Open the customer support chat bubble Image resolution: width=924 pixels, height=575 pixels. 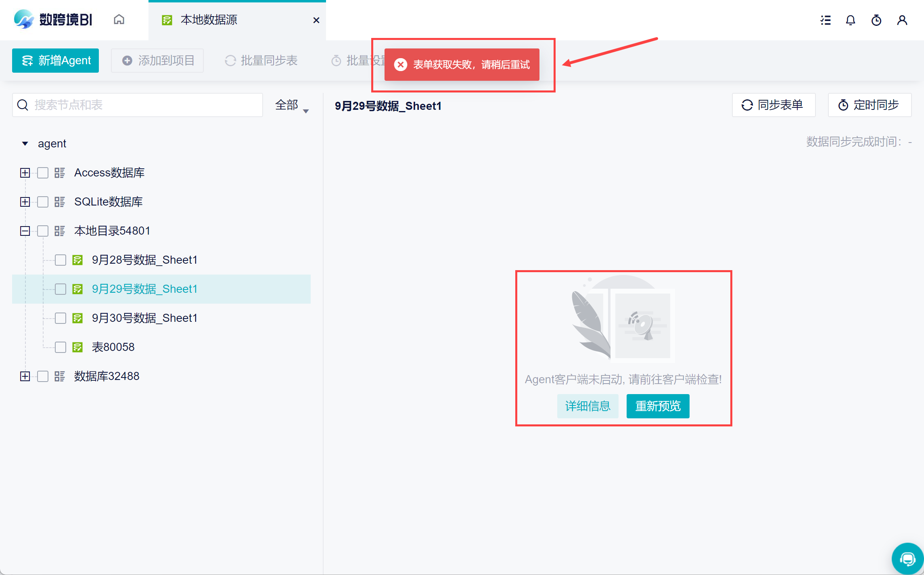(x=907, y=559)
